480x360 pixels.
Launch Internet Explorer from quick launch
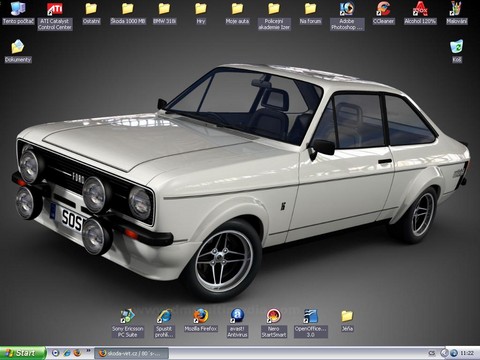67,353
